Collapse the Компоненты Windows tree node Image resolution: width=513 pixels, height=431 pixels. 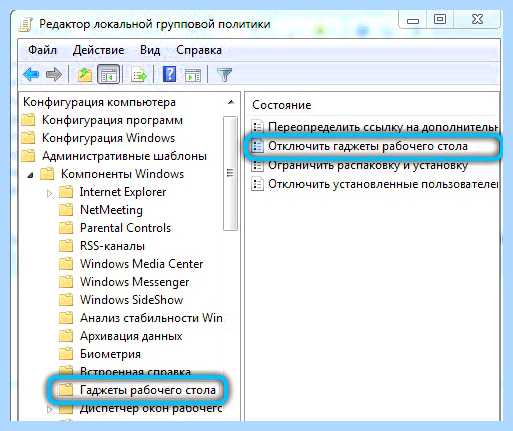[30, 174]
